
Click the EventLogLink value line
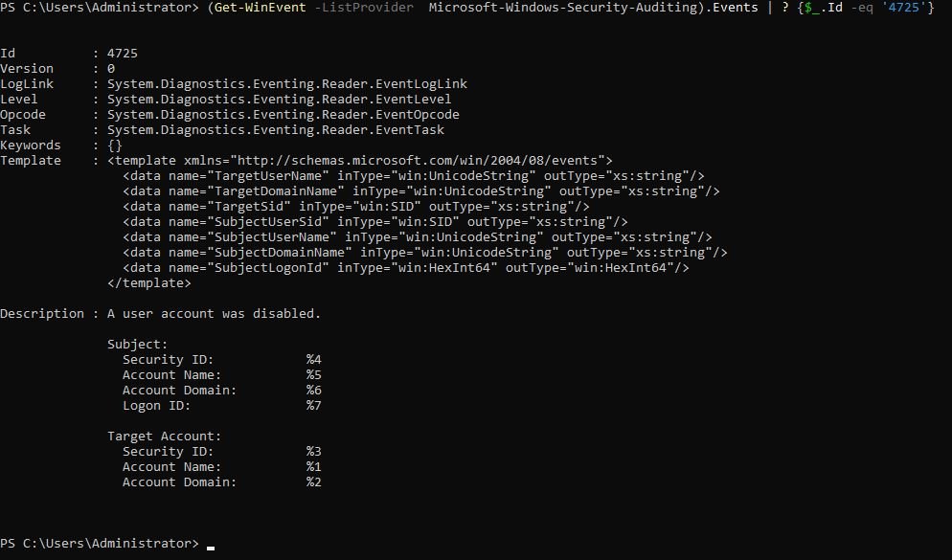[x=287, y=83]
